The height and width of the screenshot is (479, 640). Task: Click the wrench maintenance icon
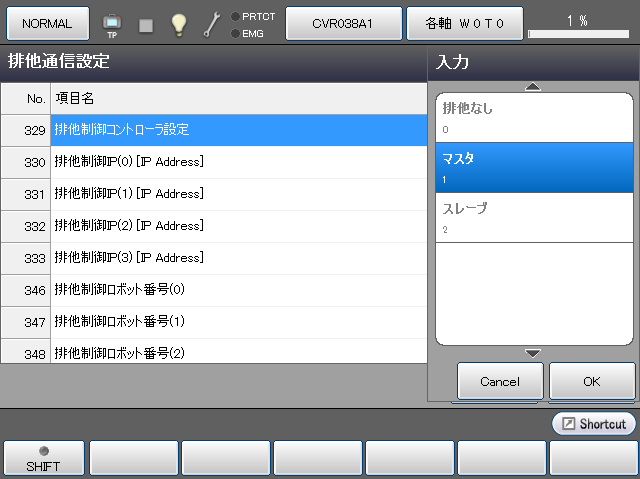point(212,24)
